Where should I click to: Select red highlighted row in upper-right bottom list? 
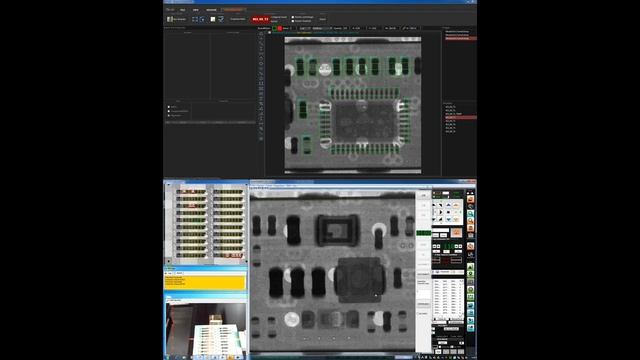460,118
